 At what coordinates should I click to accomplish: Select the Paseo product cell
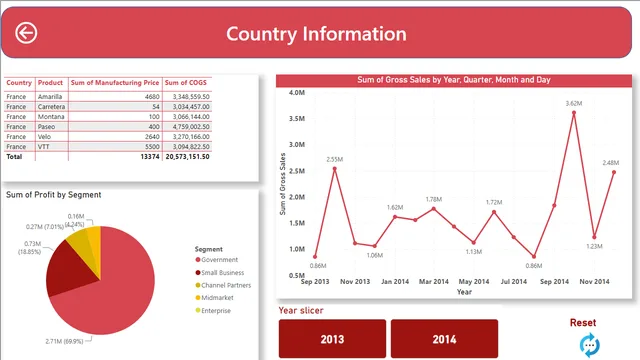46,127
